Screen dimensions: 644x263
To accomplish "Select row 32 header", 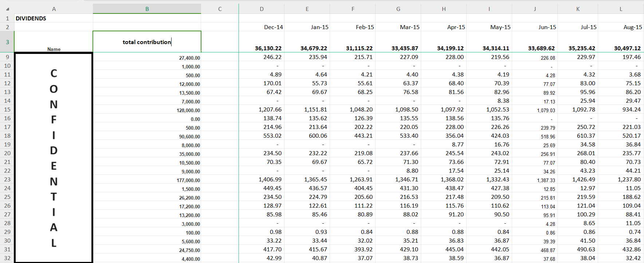I will (7, 258).
